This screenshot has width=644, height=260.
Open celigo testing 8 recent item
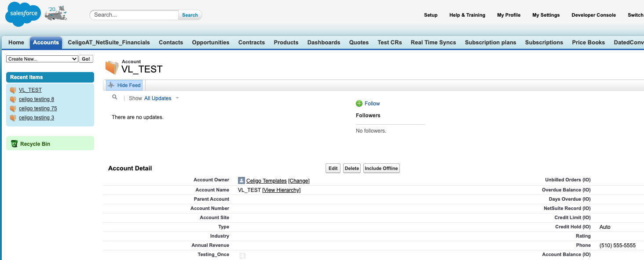37,99
